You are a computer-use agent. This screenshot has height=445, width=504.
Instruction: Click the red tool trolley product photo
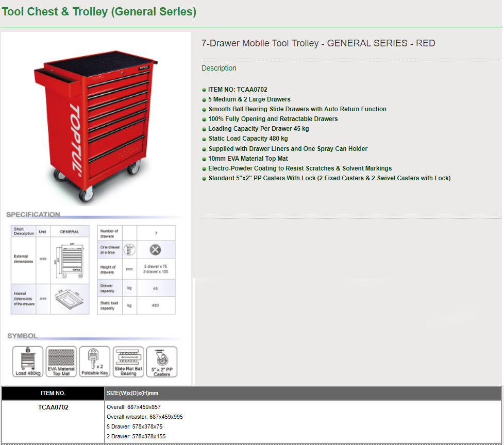coord(95,126)
